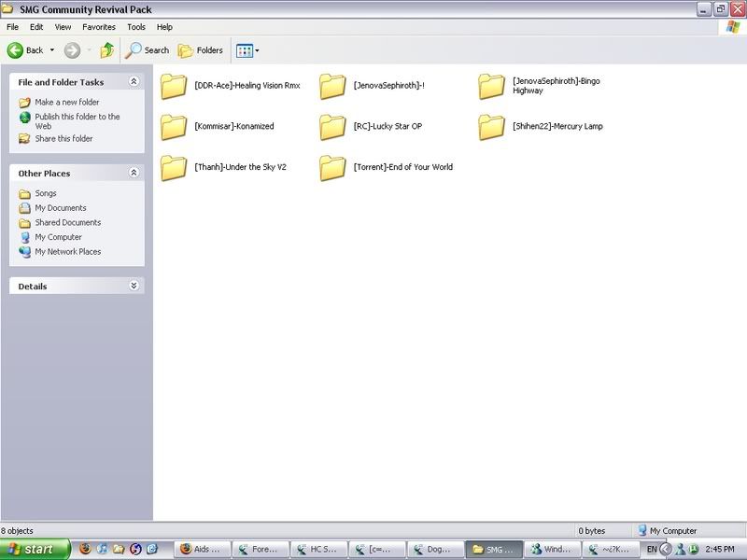Go up one folder level
The height and width of the screenshot is (560, 747).
coord(107,50)
